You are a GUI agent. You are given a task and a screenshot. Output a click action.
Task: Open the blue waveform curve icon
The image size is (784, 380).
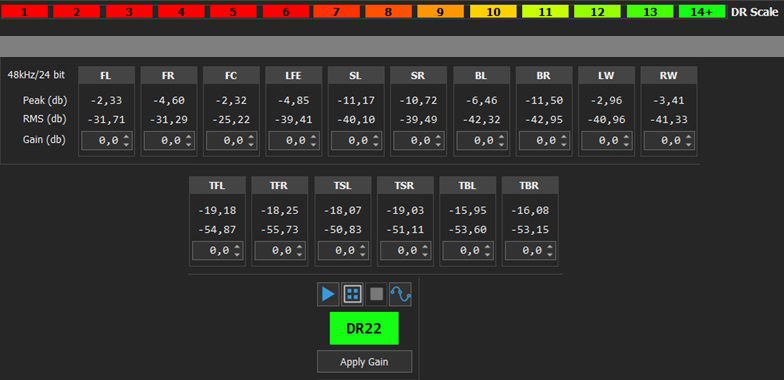tap(400, 294)
